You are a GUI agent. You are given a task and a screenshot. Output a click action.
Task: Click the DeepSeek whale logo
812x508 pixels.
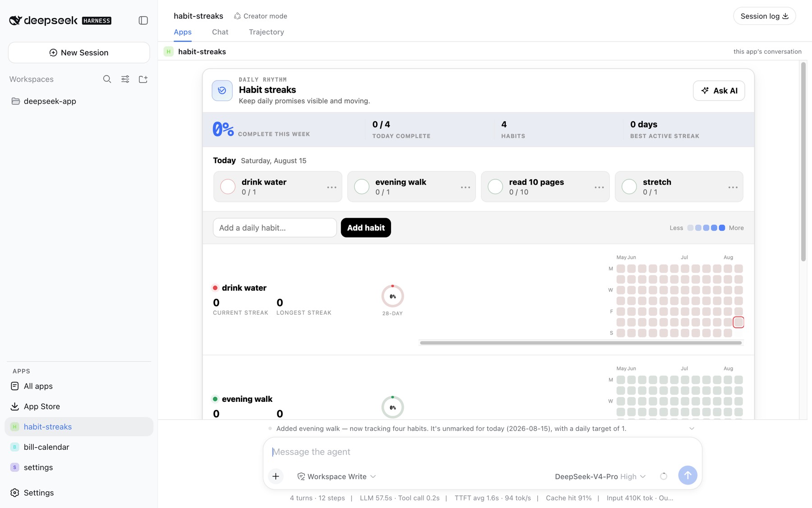click(x=15, y=20)
